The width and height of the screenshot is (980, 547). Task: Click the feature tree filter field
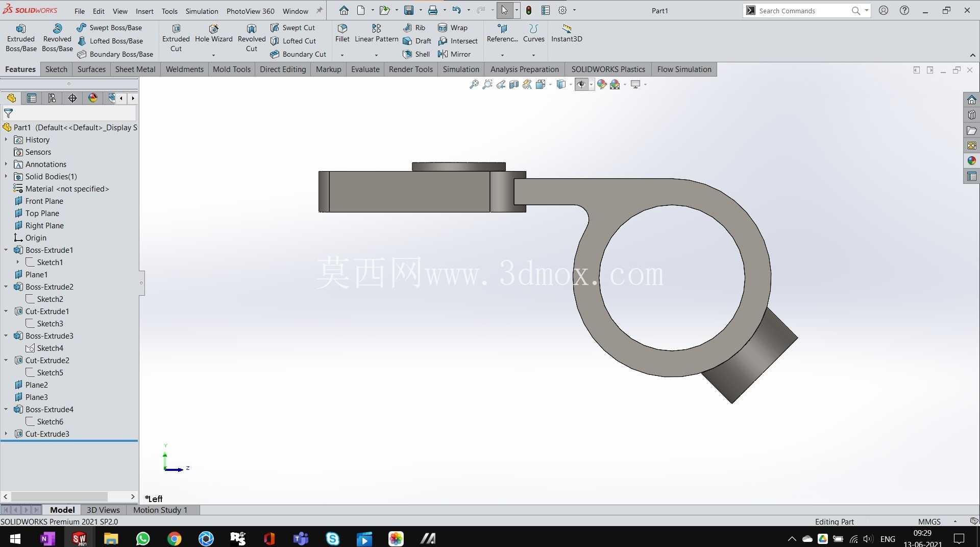[69, 113]
